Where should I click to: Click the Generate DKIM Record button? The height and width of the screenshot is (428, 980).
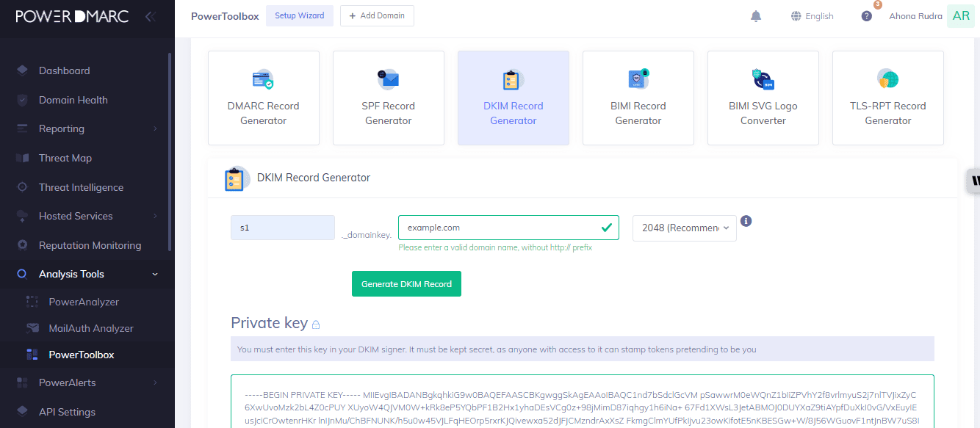406,284
